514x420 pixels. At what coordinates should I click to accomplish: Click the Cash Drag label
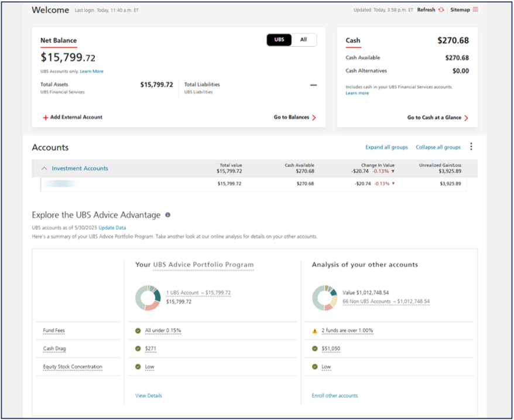[54, 349]
